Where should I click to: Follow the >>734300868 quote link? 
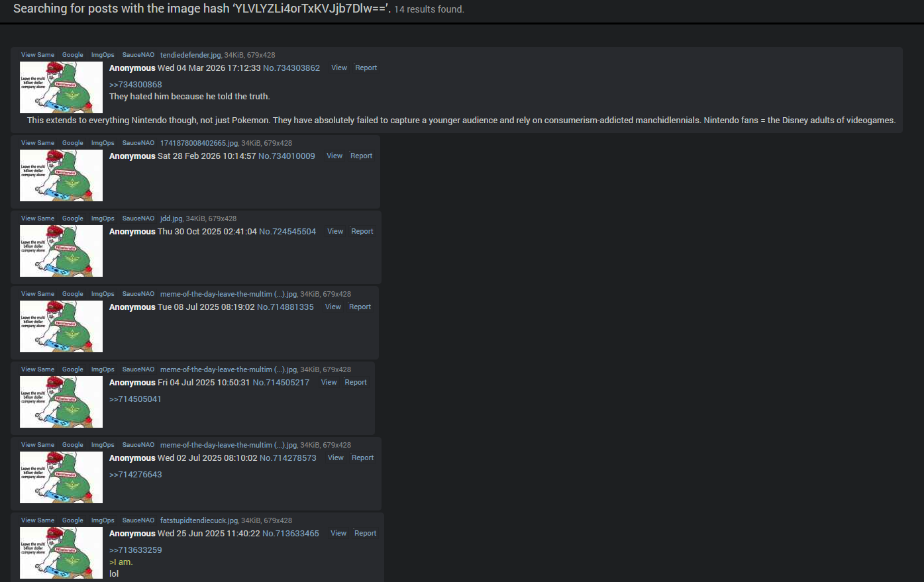(x=136, y=85)
